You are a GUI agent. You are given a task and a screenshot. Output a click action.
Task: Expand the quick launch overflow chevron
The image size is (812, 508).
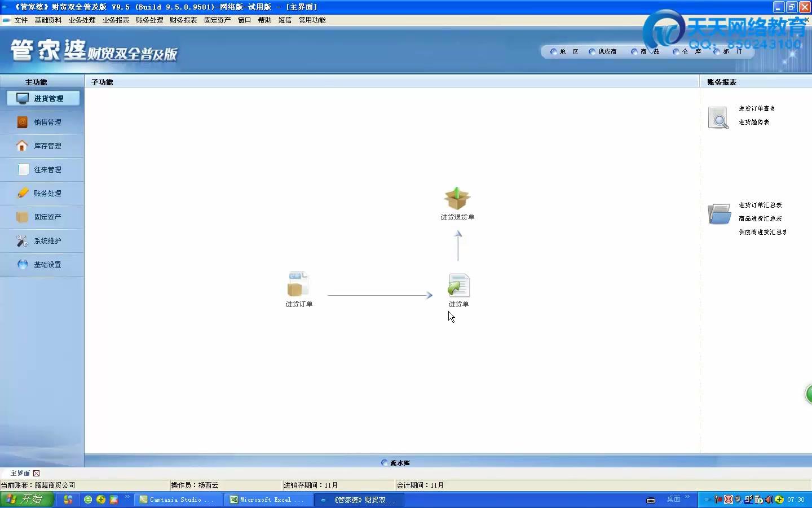pos(127,497)
